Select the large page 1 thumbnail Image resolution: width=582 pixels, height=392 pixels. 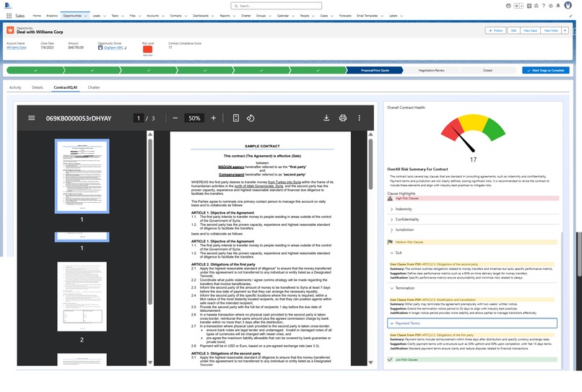pos(82,176)
